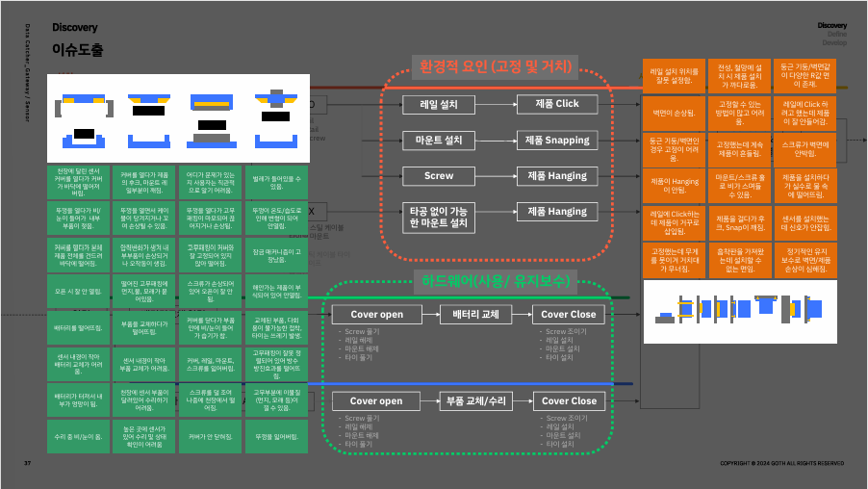Select the 배터리 교체 box

(x=475, y=315)
